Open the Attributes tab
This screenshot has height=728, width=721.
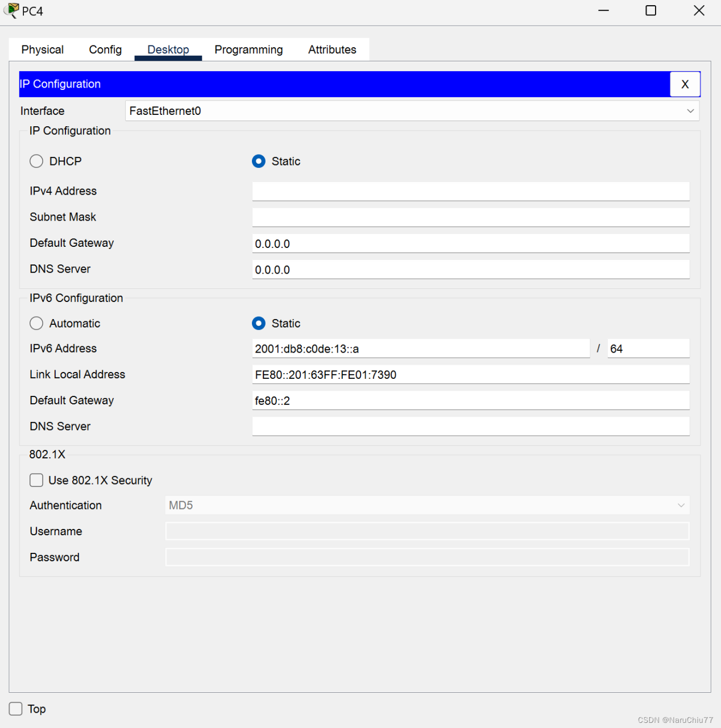coord(332,50)
